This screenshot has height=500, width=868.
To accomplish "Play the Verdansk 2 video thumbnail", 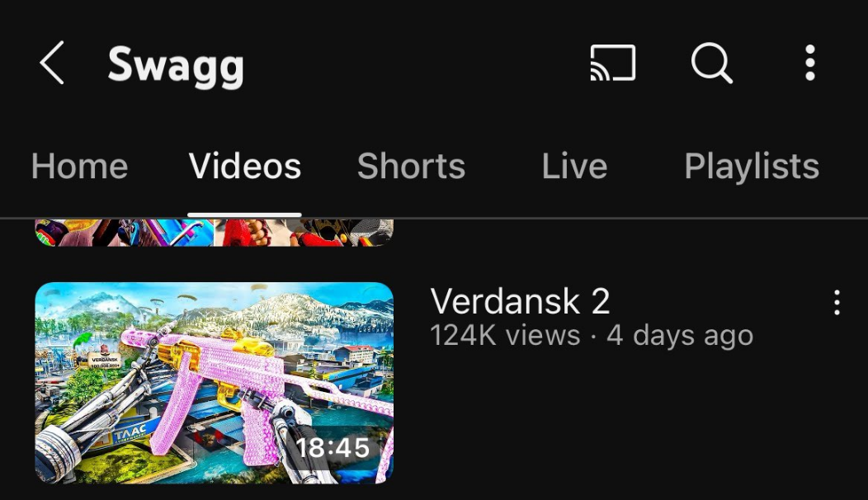I will pos(215,383).
